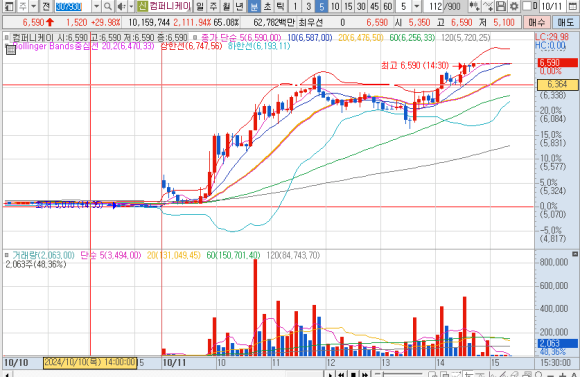The width and height of the screenshot is (580, 377).
Task: Switch to the 일 daily chart tab
Action: coord(200,6)
